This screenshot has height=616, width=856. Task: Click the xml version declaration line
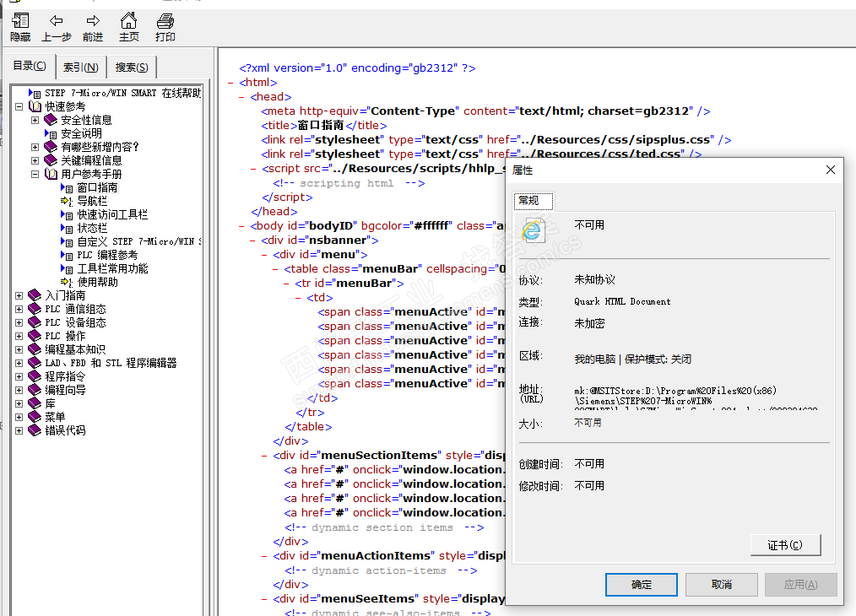357,68
